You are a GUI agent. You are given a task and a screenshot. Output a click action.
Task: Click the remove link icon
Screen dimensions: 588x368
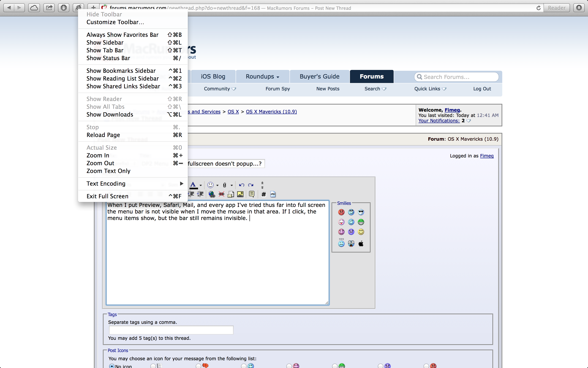point(221,194)
